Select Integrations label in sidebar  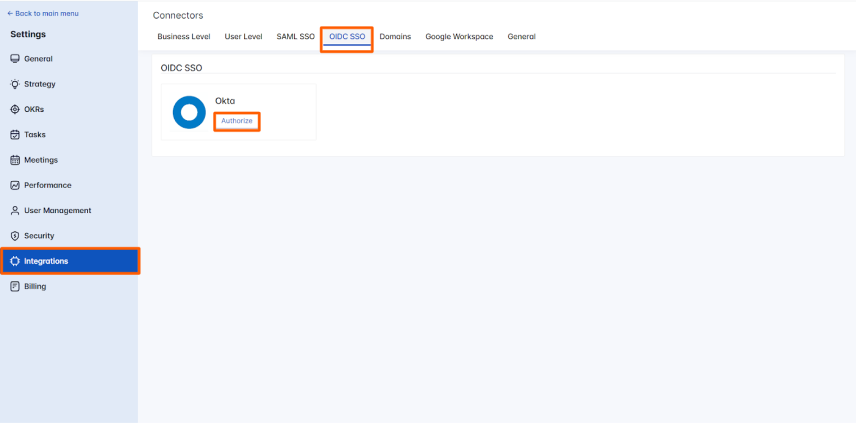[46, 261]
